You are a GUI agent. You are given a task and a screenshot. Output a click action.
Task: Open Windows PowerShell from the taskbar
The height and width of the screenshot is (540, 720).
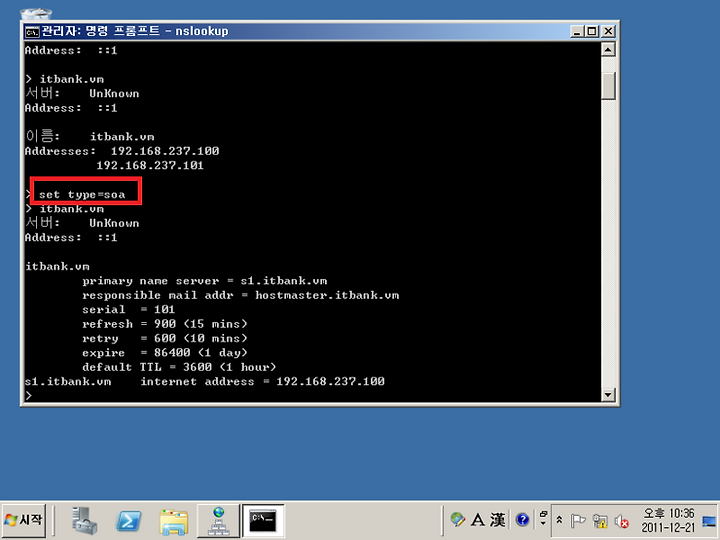(x=129, y=521)
